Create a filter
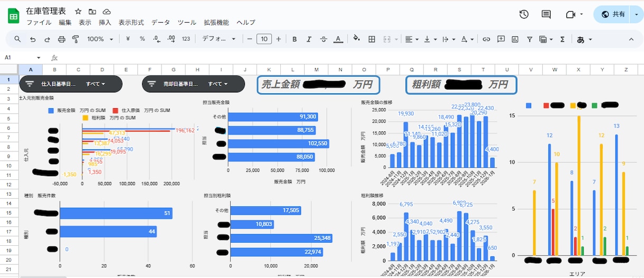The height and width of the screenshot is (278, 644). pyautogui.click(x=529, y=39)
